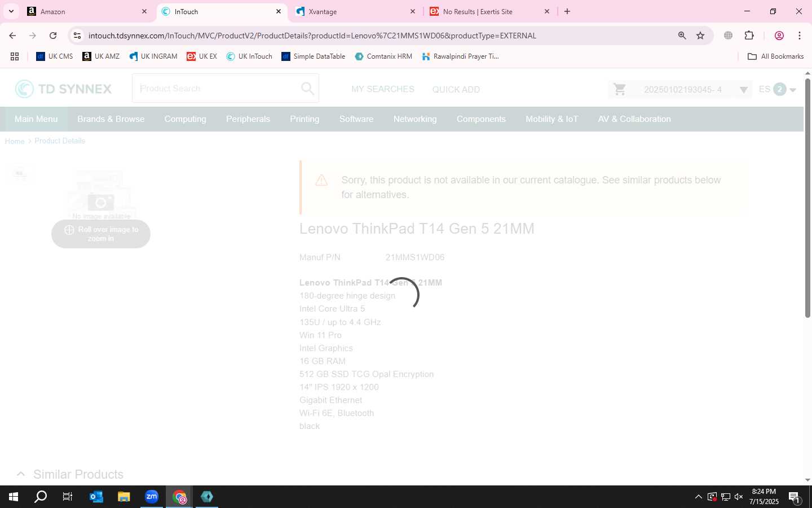The image size is (812, 508).
Task: Open Chrome three-dot menu
Action: pos(800,36)
